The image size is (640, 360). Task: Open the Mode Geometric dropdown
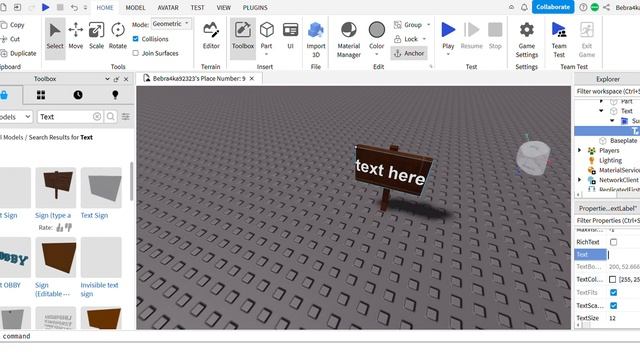pyautogui.click(x=171, y=24)
